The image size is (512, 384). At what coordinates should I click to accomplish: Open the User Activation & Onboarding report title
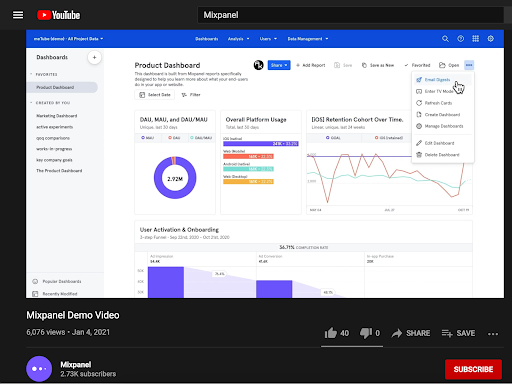click(x=179, y=230)
